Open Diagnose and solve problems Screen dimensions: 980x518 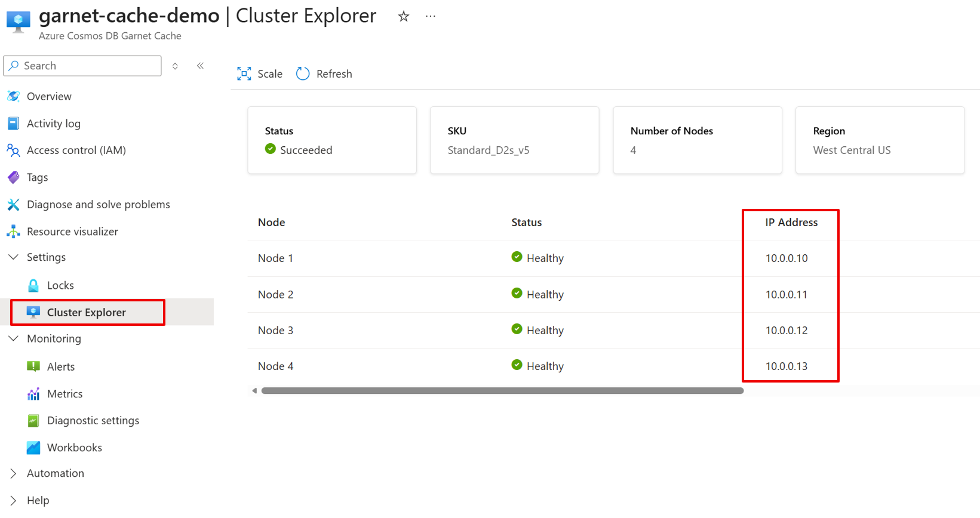[x=99, y=205]
